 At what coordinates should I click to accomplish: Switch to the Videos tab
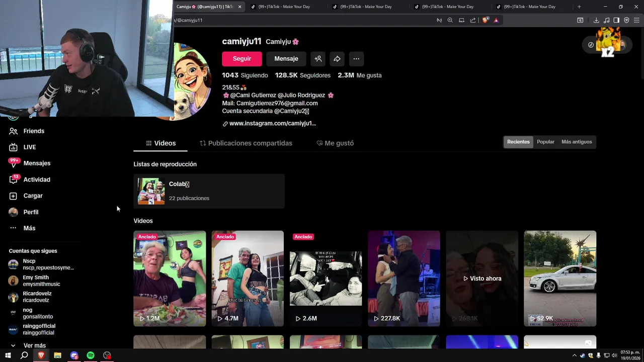[x=160, y=143]
